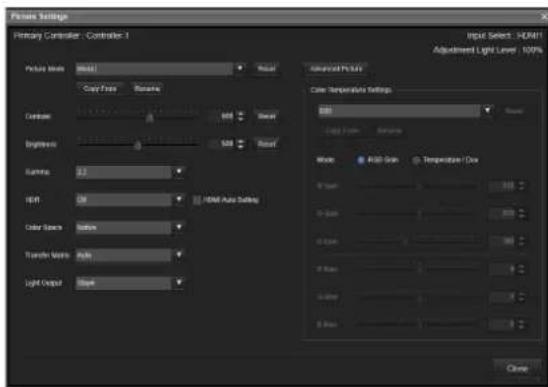This screenshot has height=387, width=548.
Task: Open the Gamma dropdown showing 2.2
Action: pyautogui.click(x=130, y=172)
